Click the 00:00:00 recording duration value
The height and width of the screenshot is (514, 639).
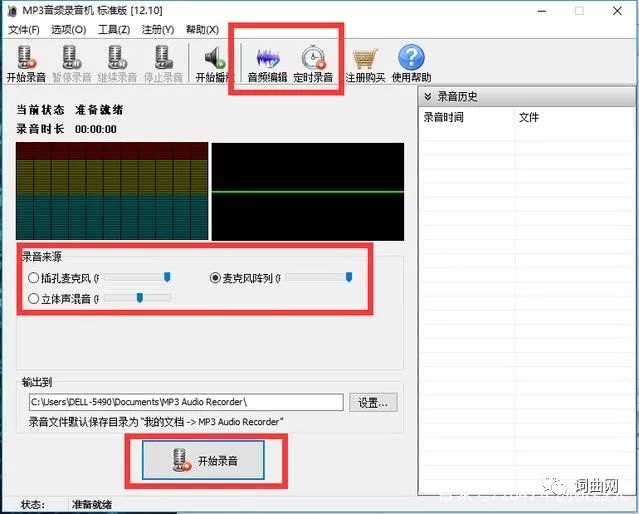(x=96, y=129)
